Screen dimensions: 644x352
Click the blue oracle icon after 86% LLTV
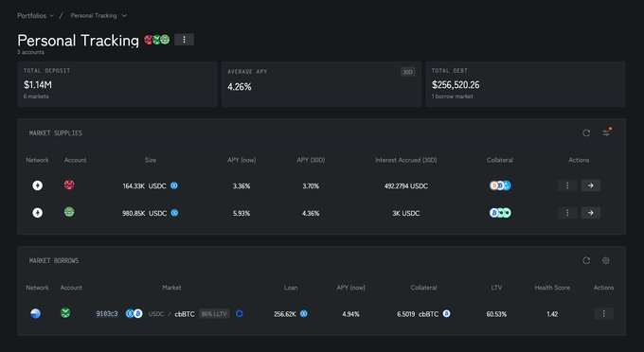(x=239, y=314)
